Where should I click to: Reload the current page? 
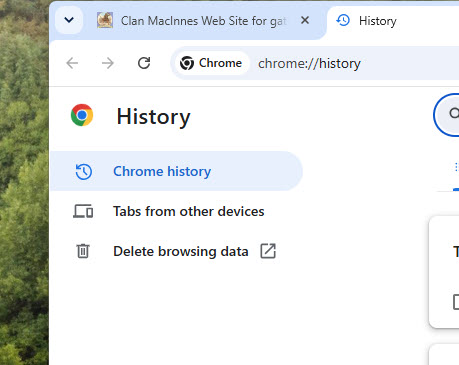click(x=144, y=63)
